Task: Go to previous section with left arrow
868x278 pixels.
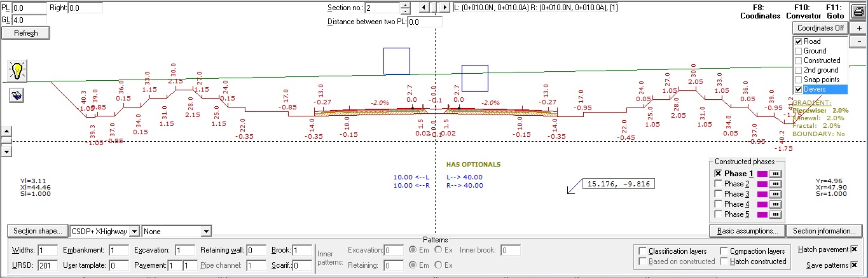Action: [x=424, y=8]
